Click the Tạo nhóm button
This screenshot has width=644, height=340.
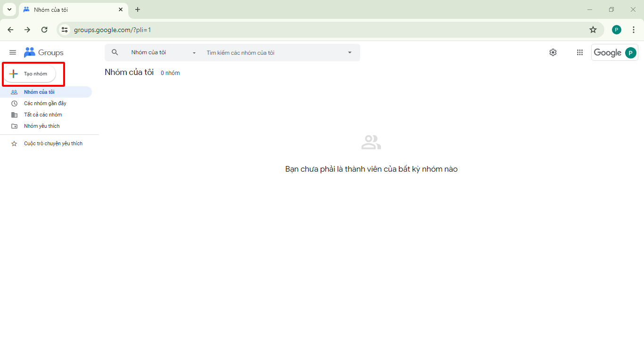pos(30,74)
